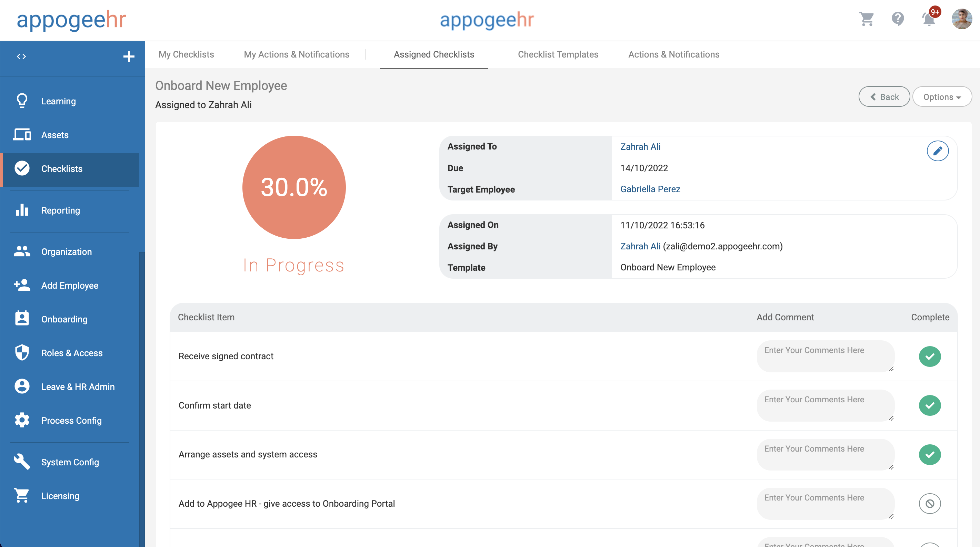
Task: Switch to Checklist Templates tab
Action: 558,54
